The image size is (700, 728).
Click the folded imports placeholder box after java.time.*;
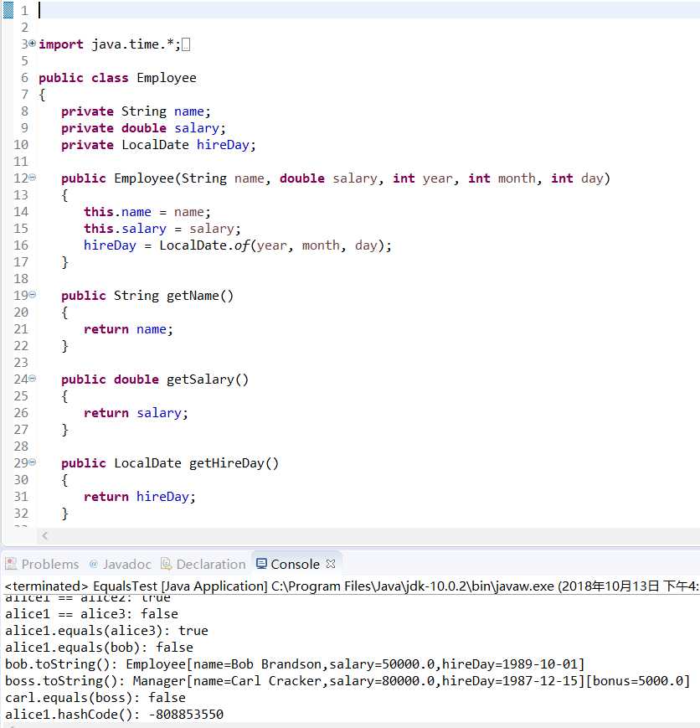(186, 44)
